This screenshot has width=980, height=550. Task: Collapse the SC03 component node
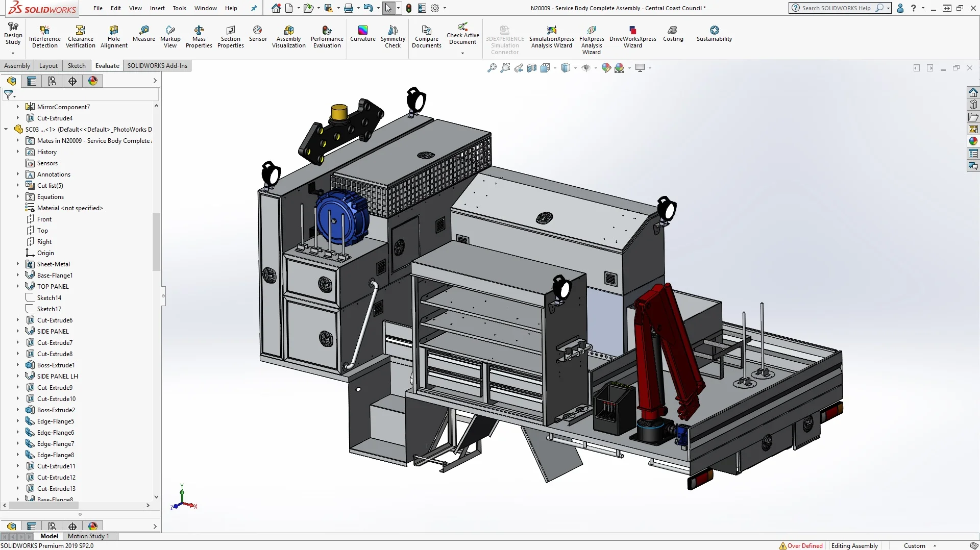coord(6,129)
